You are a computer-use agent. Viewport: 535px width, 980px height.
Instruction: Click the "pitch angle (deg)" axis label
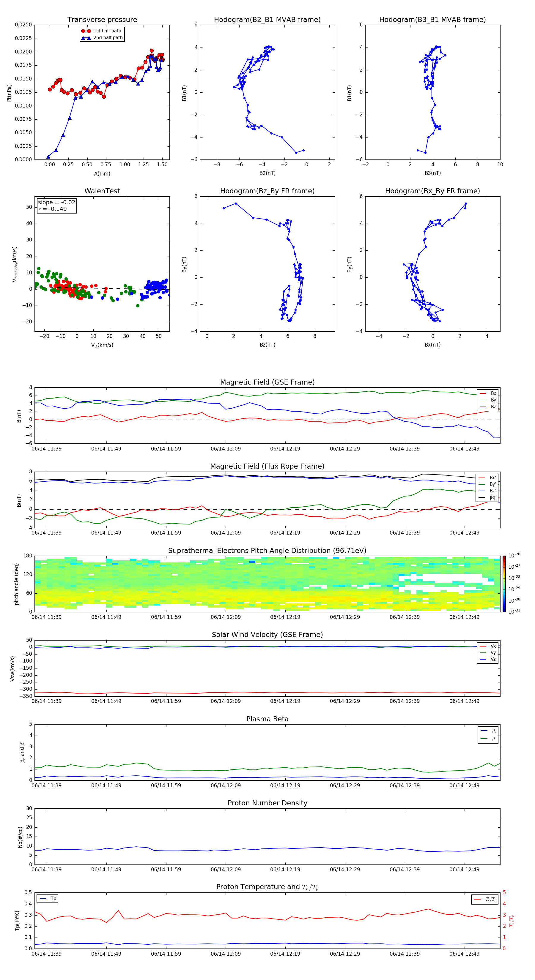coord(16,584)
